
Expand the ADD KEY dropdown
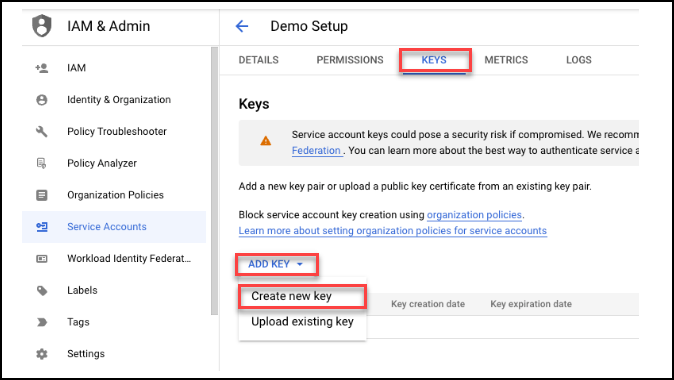pos(276,264)
